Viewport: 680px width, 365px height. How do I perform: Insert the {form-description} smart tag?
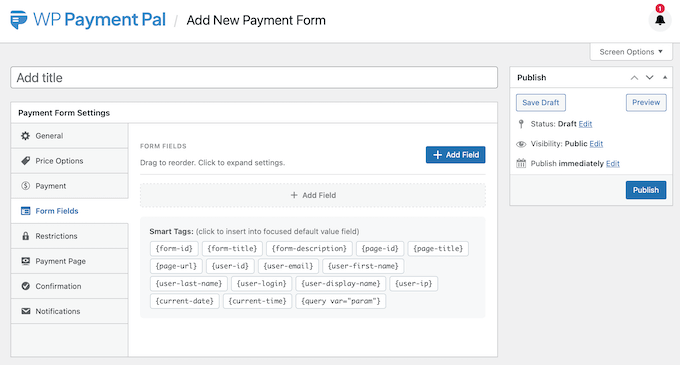pyautogui.click(x=309, y=248)
